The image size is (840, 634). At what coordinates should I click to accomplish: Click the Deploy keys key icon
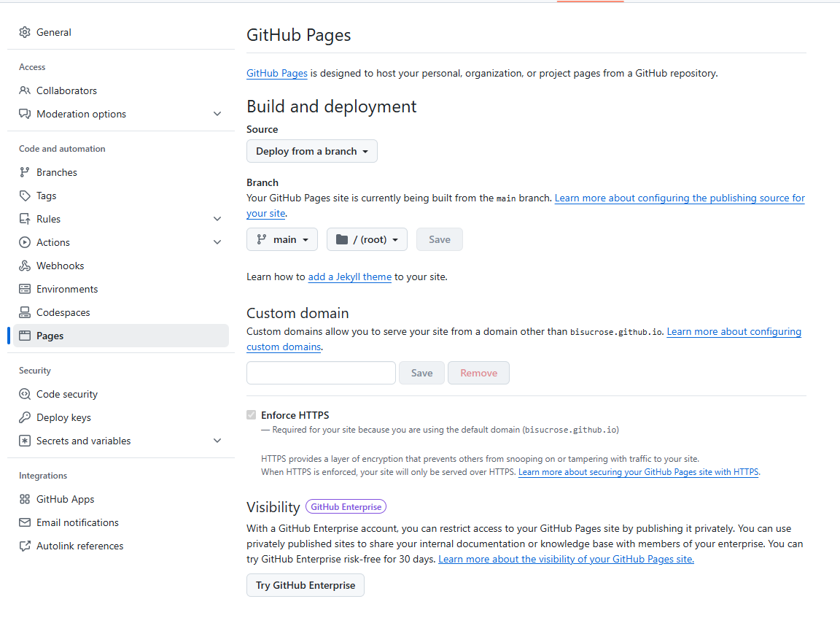click(25, 417)
